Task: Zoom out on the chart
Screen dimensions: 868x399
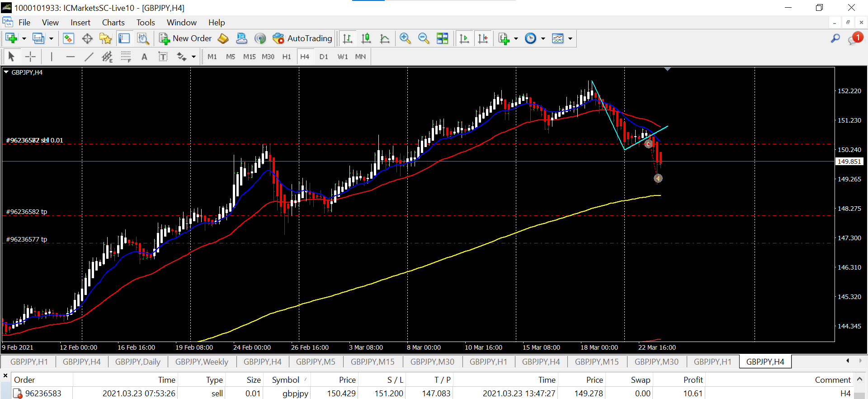Action: tap(424, 38)
